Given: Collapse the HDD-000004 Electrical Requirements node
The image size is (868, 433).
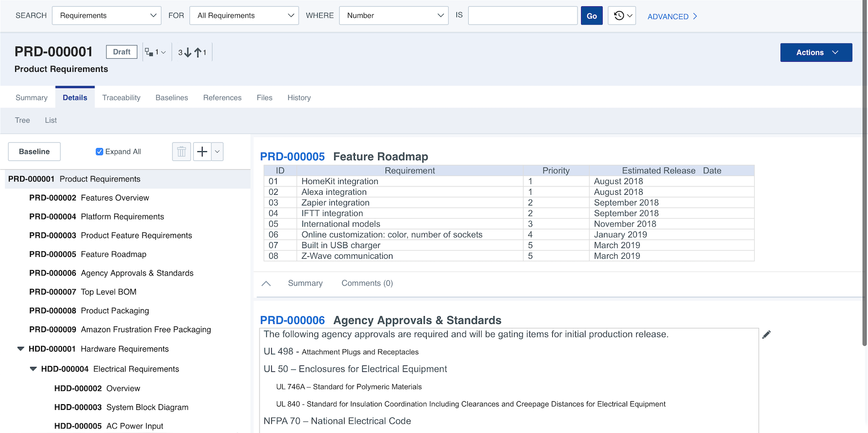Looking at the screenshot, I should tap(33, 369).
